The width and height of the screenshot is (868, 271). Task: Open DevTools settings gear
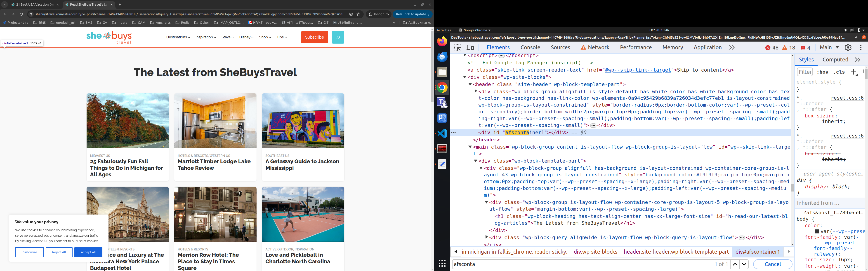coord(848,47)
